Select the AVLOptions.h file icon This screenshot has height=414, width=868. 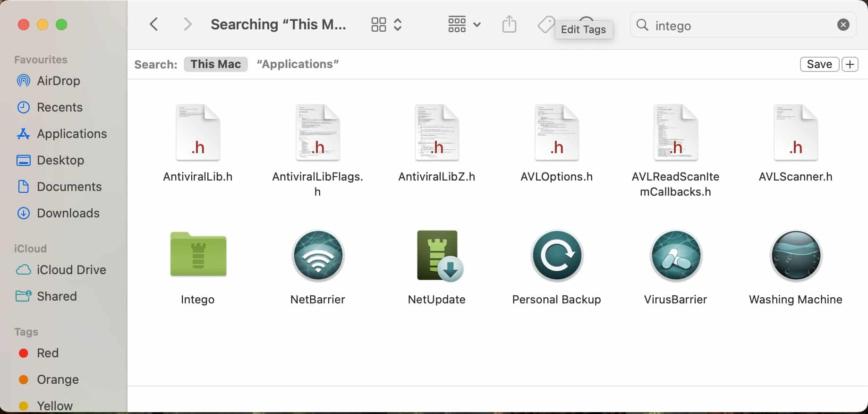pos(557,132)
